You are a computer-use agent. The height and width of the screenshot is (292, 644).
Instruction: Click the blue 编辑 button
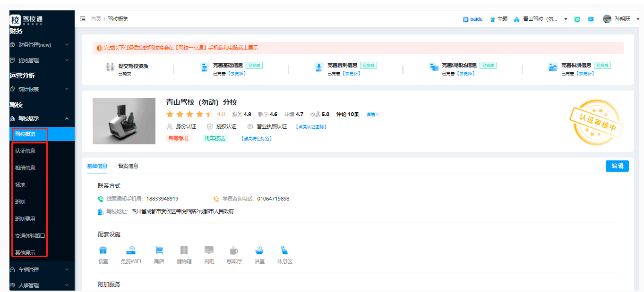point(617,166)
